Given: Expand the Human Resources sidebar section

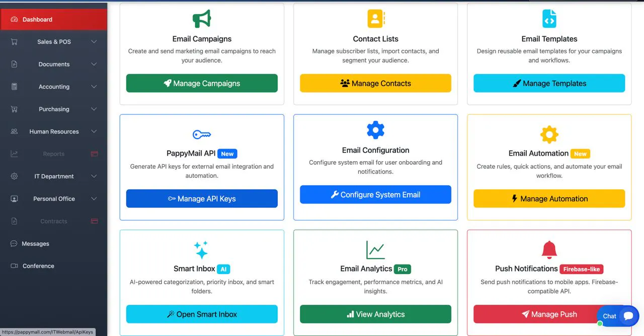Looking at the screenshot, I should coord(54,131).
